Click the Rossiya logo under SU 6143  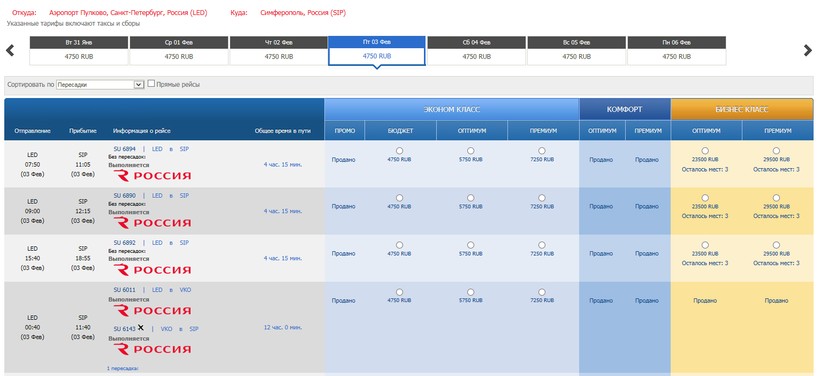click(152, 349)
